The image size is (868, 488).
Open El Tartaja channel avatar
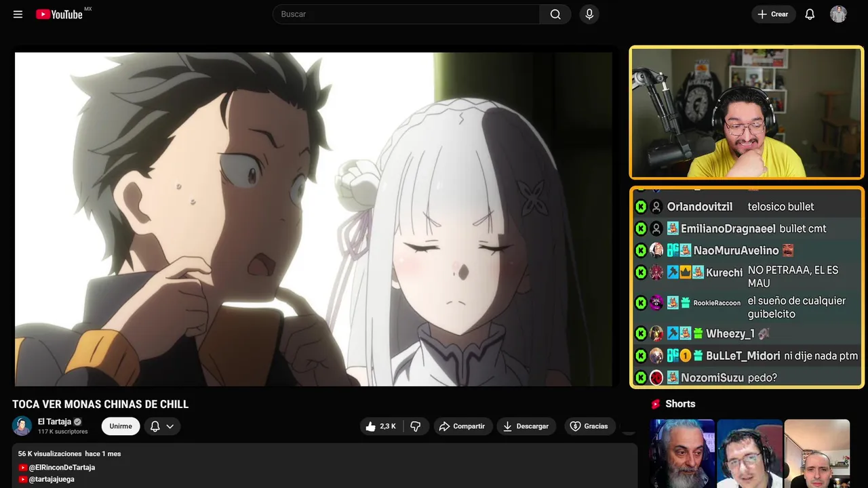tap(22, 426)
